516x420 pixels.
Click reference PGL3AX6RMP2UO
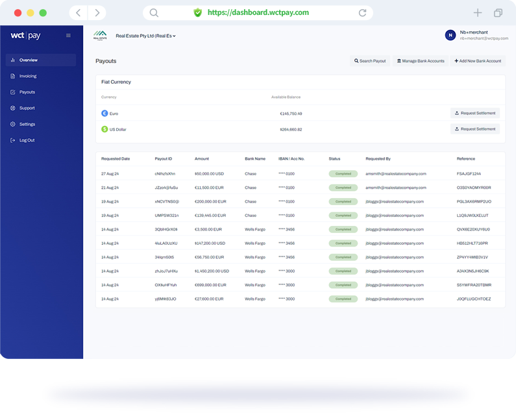pyautogui.click(x=474, y=201)
